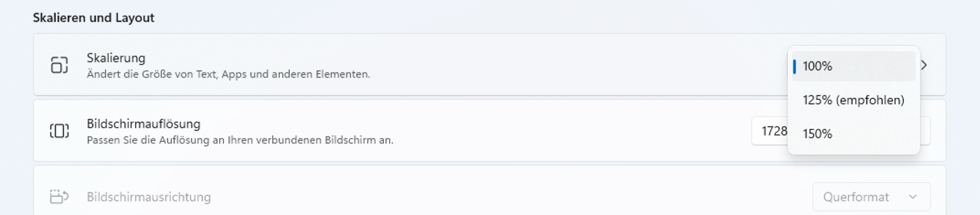Screen dimensions: 980x215
Task: Click the description "Ändert die Größe von Text"
Action: 228,74
